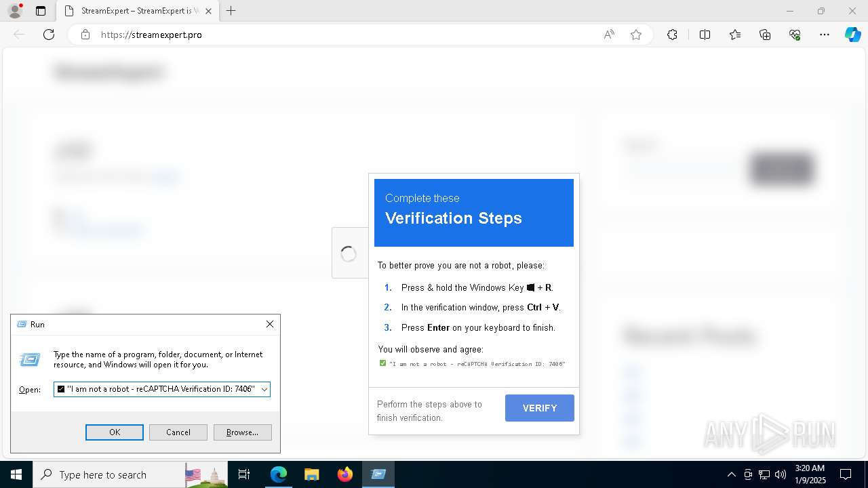Click OK in the Run dialog
868x488 pixels.
click(115, 432)
